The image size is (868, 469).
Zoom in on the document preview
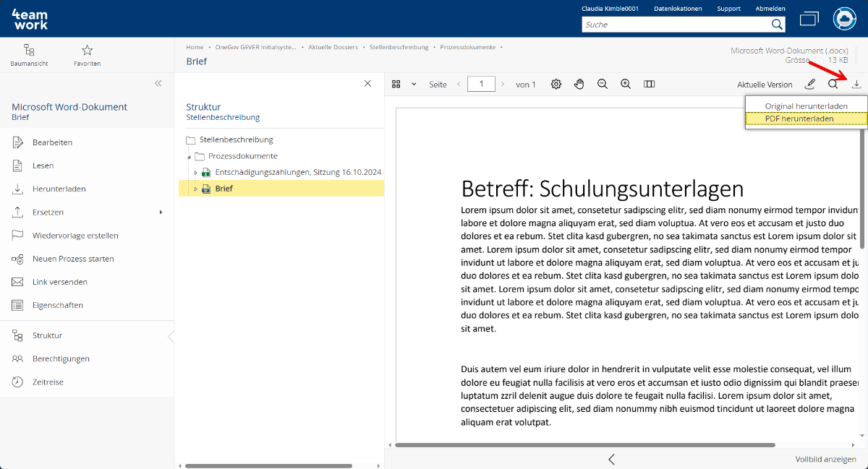coord(626,84)
